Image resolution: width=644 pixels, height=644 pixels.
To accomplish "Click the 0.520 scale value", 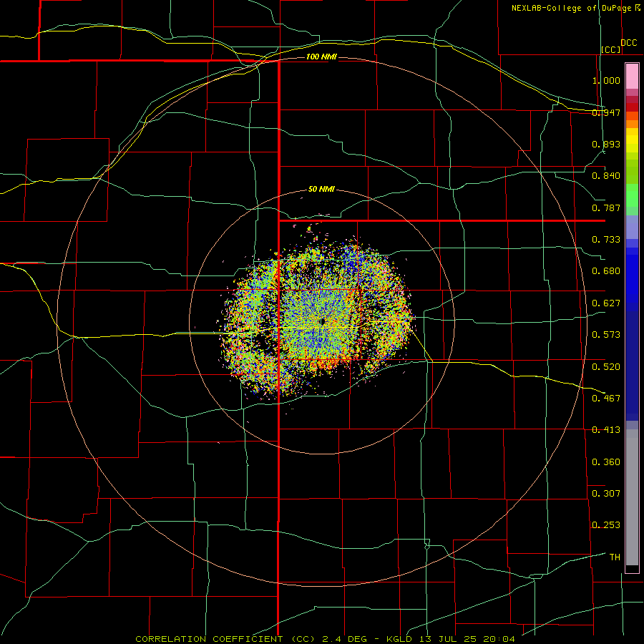I will pyautogui.click(x=606, y=367).
